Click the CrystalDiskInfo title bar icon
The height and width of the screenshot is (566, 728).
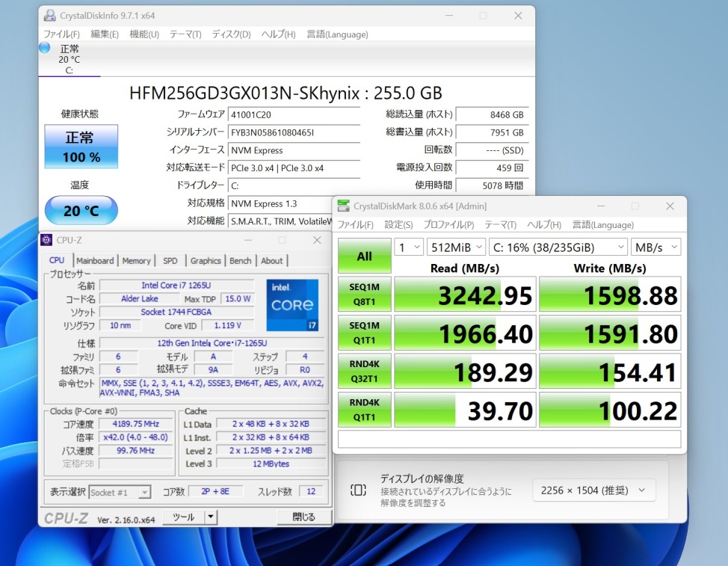[x=50, y=16]
